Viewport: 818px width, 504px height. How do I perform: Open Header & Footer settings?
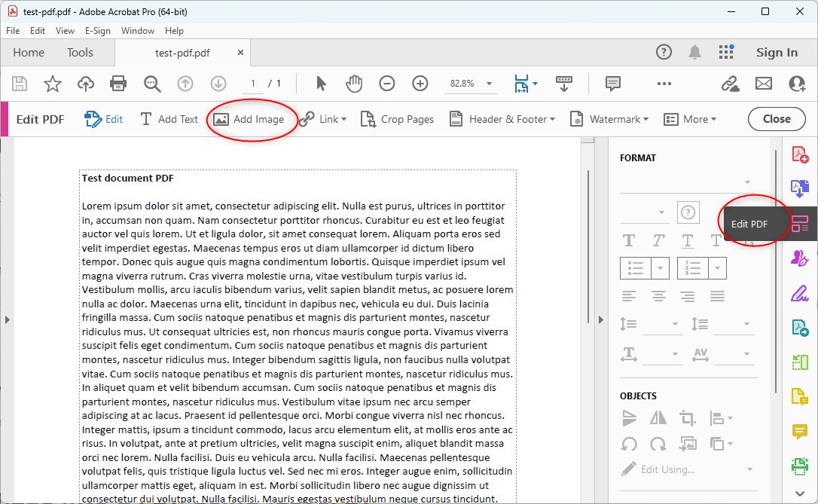(502, 118)
